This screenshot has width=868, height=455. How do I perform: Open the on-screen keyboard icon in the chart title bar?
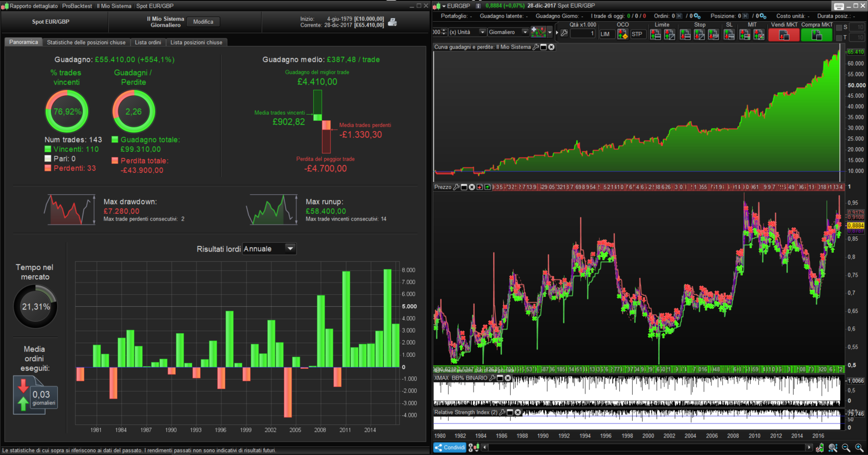[x=839, y=6]
